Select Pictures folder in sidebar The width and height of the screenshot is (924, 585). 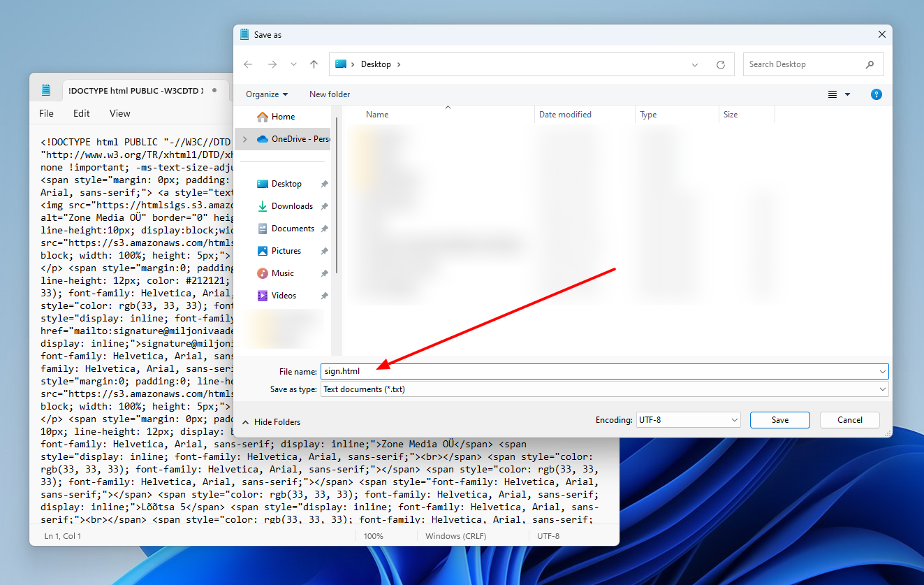(x=286, y=251)
